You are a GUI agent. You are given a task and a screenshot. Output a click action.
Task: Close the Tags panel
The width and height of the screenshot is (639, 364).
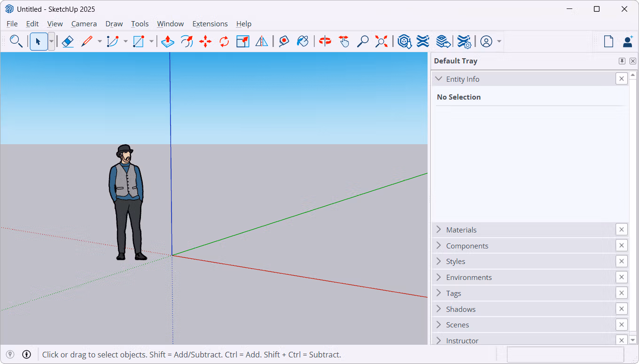622,293
